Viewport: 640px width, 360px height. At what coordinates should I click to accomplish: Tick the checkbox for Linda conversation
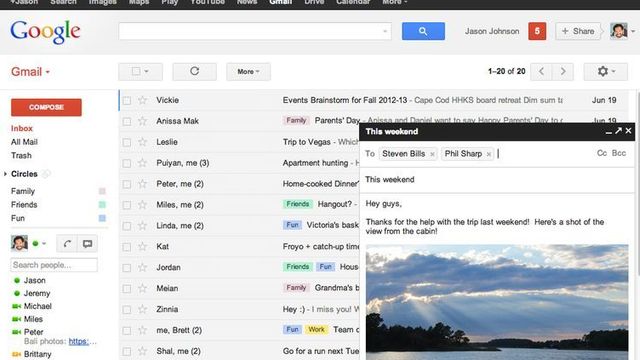(x=127, y=226)
